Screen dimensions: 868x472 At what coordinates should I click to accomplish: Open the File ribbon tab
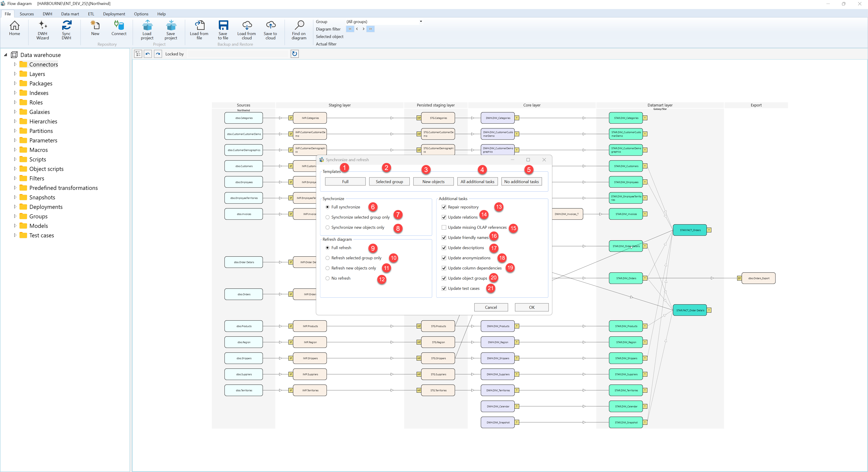pyautogui.click(x=8, y=14)
